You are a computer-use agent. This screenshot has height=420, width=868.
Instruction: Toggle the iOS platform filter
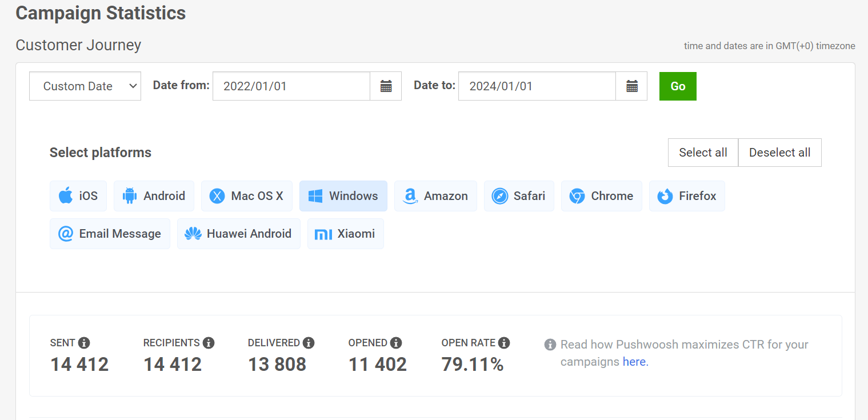(78, 196)
